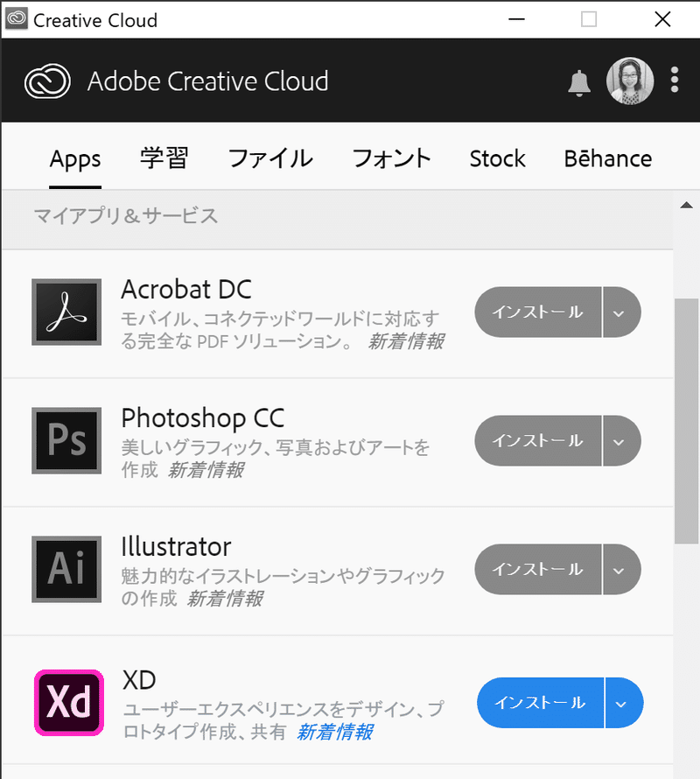Click the Acrobat DC app name

coord(186,289)
